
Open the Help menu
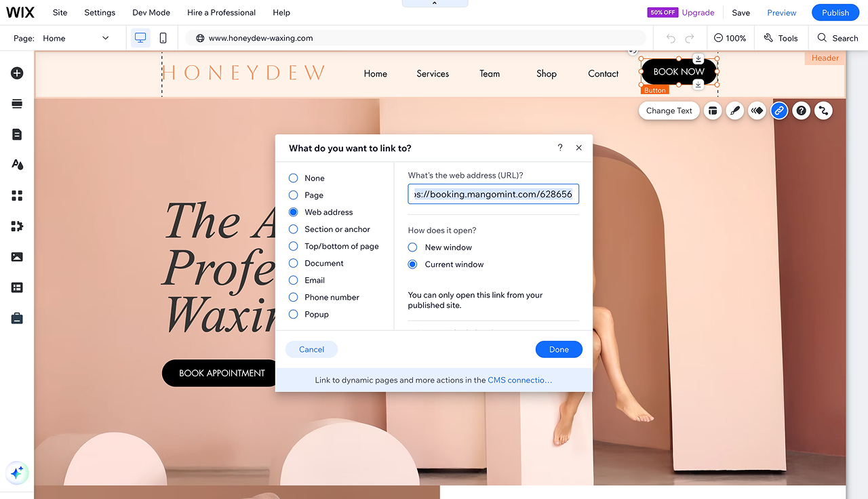coord(281,12)
